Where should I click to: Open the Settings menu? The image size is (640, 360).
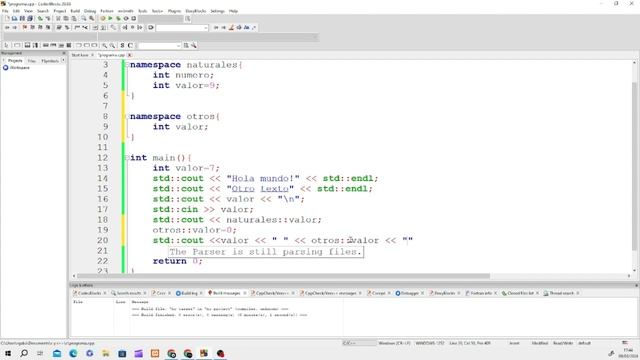click(217, 11)
